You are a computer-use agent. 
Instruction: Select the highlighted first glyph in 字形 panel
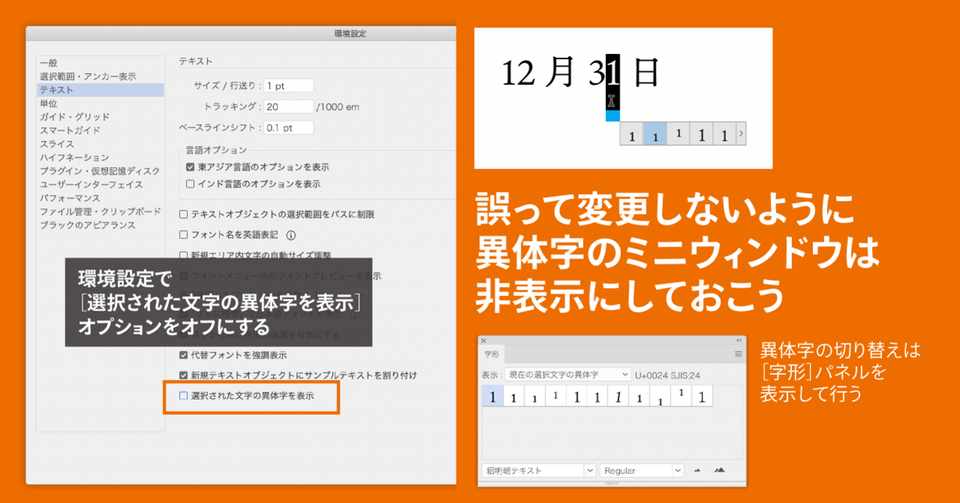coord(492,397)
